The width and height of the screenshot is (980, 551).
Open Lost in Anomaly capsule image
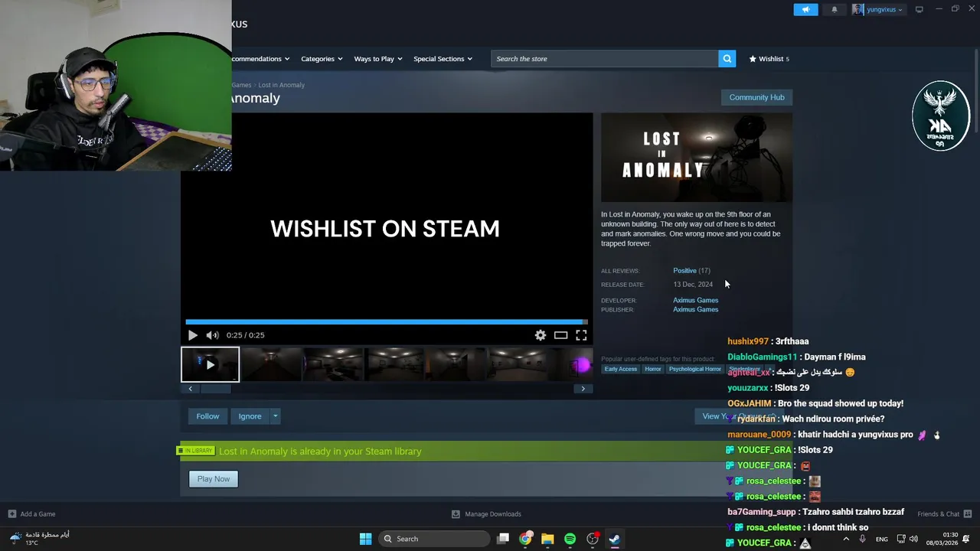[697, 158]
